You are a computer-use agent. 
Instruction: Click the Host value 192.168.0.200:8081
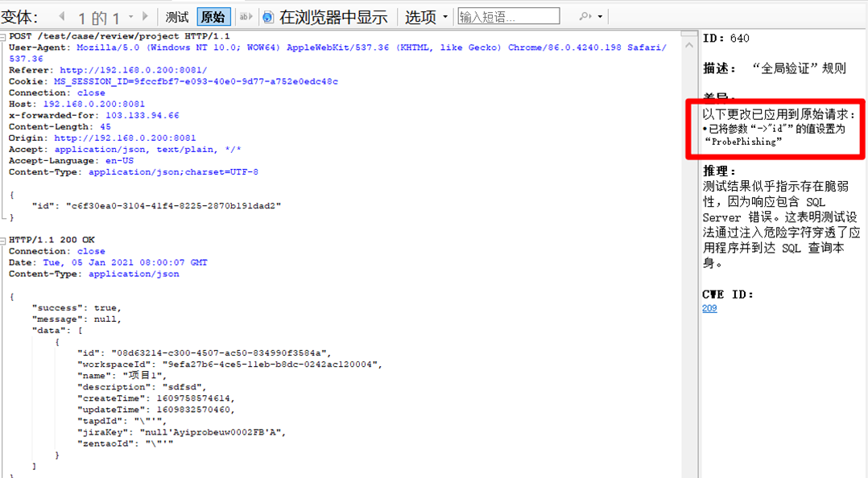pos(93,104)
